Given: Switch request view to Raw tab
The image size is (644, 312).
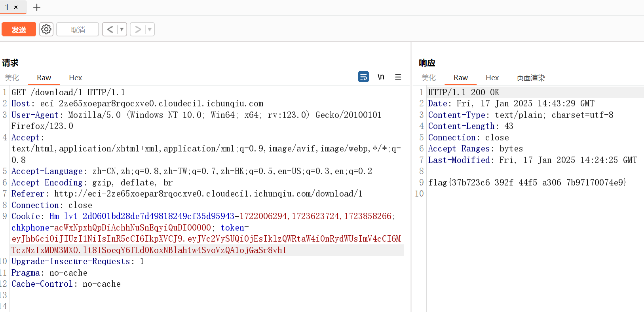Looking at the screenshot, I should click(x=44, y=78).
